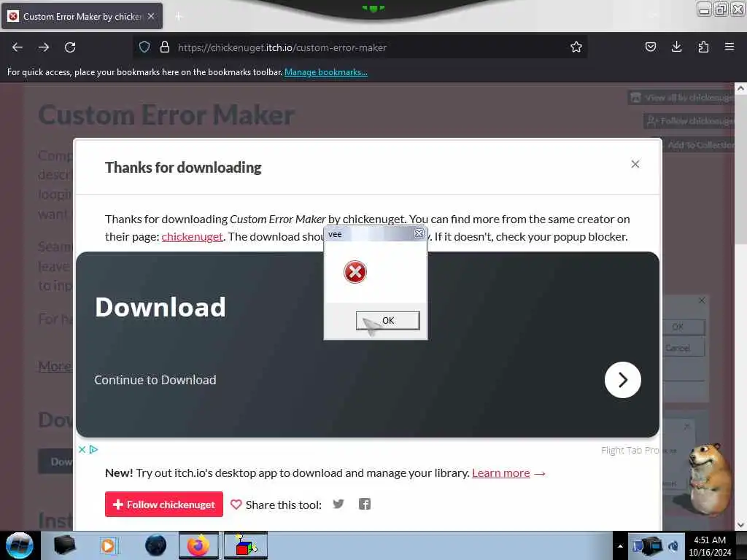This screenshot has height=560, width=747.
Task: Open the shield tracking protection icon
Action: (144, 47)
